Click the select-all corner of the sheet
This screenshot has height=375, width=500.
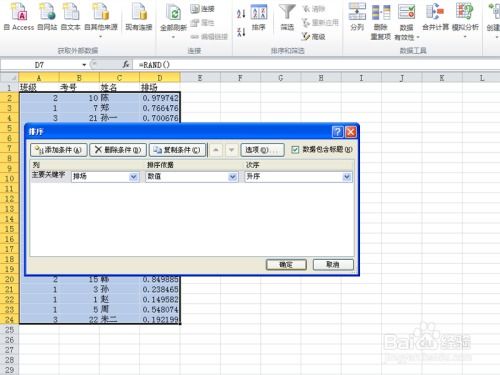point(9,78)
